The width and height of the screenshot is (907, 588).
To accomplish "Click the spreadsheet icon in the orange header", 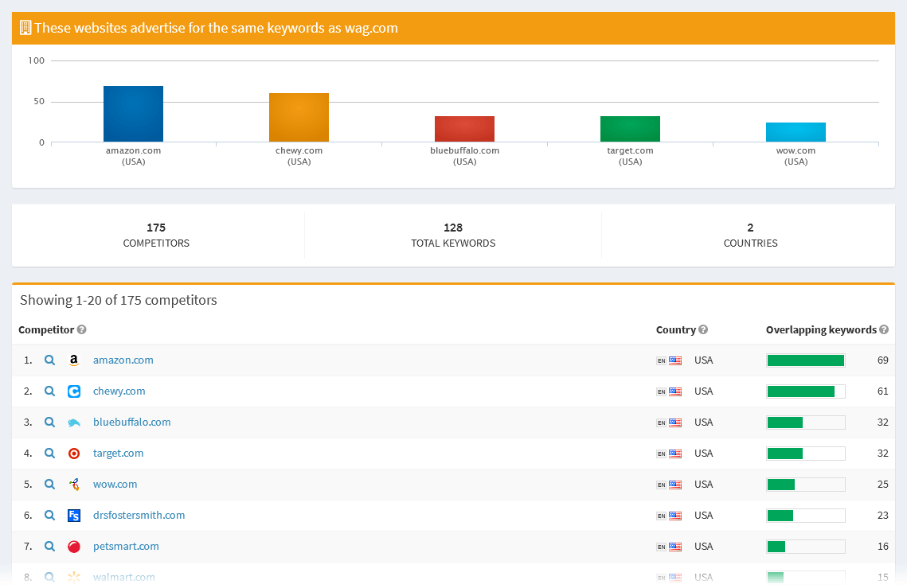I will (25, 27).
